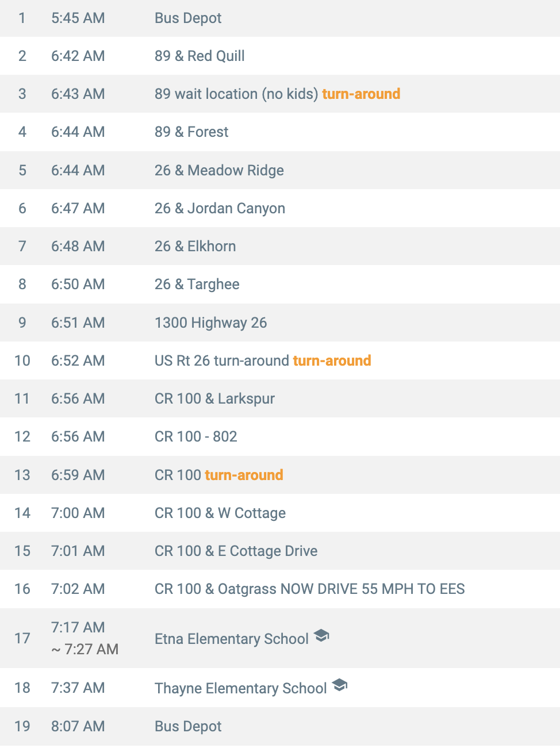Image resolution: width=560 pixels, height=752 pixels.
Task: Select the 89 & Red Quill stop
Action: (280, 56)
